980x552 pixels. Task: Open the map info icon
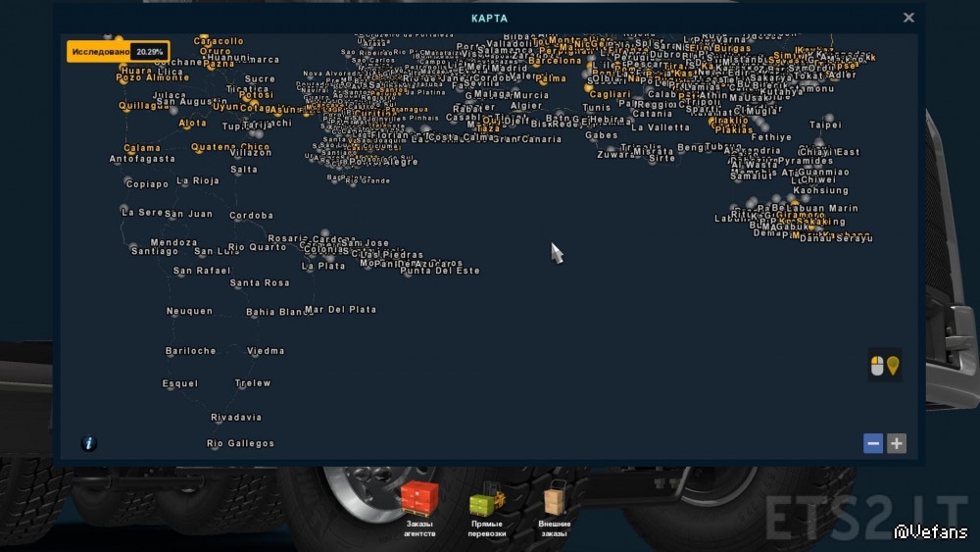(x=89, y=443)
